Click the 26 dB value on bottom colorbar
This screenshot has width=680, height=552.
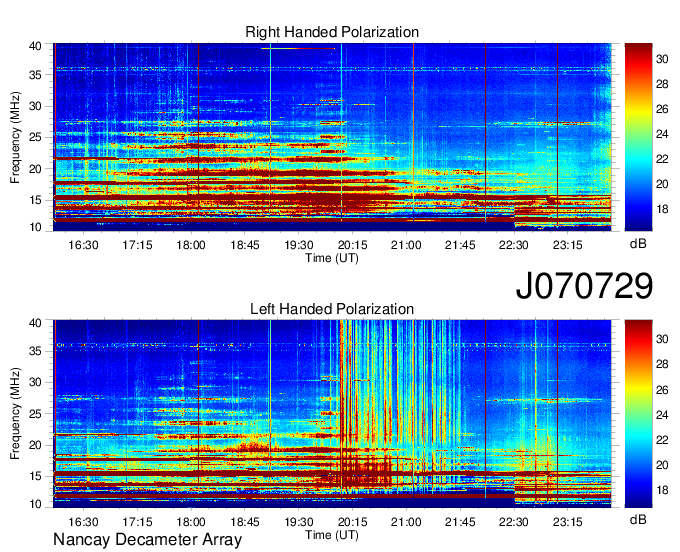tap(662, 390)
